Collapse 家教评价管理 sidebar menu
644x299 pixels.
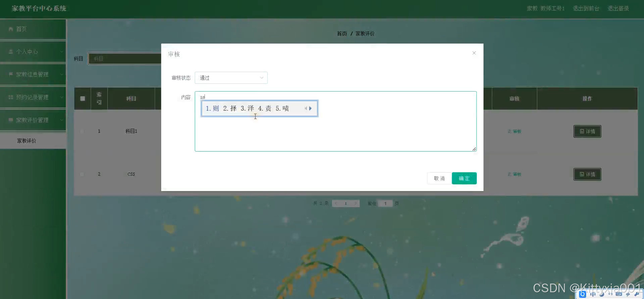tap(33, 120)
